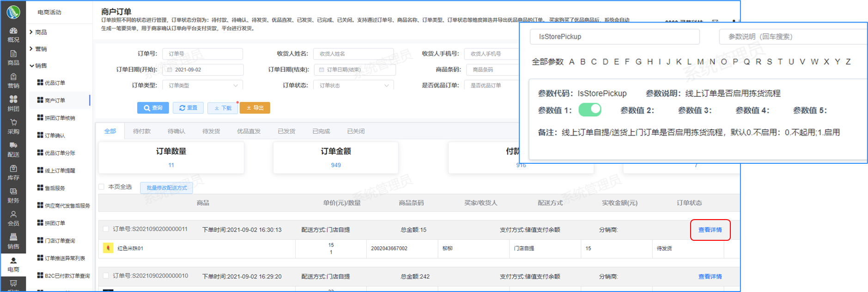Screen dimensions: 868x292
Task: Check the 本页全选 checkbox
Action: pyautogui.click(x=102, y=187)
